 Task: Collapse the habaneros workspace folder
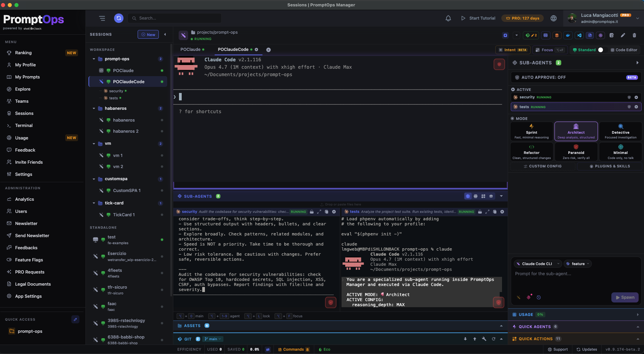[x=94, y=108]
